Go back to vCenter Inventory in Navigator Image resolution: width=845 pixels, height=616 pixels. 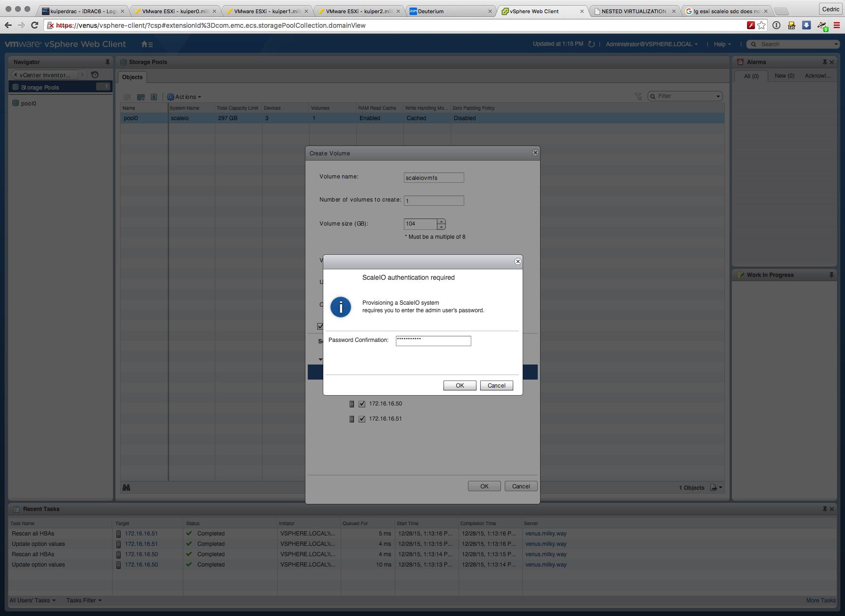[x=45, y=75]
